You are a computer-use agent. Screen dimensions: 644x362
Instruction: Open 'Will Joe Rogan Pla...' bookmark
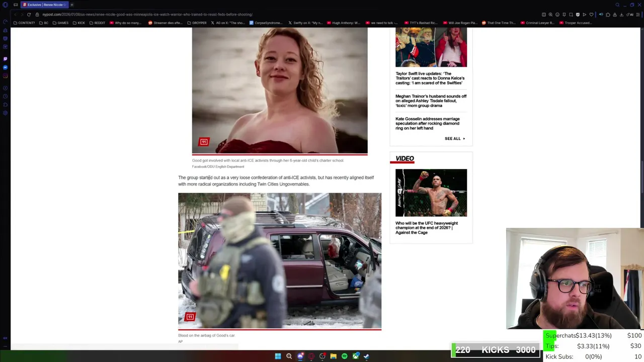[460, 23]
